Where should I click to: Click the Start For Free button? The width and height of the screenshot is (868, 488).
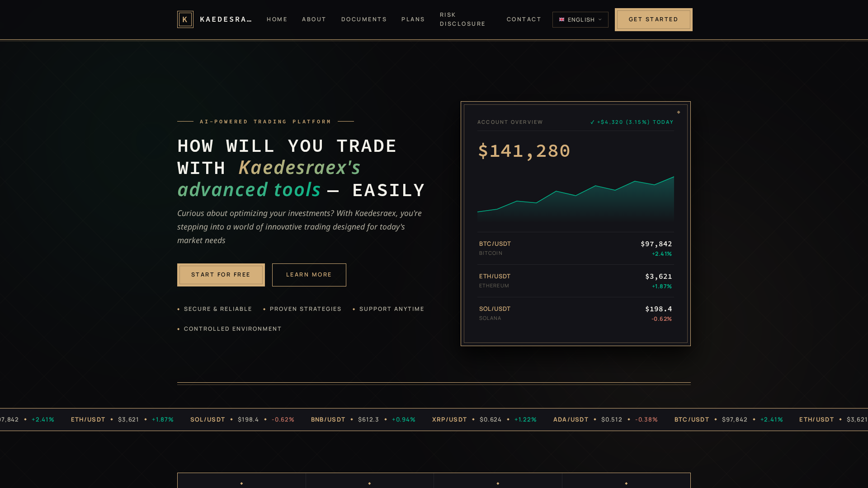pyautogui.click(x=221, y=275)
